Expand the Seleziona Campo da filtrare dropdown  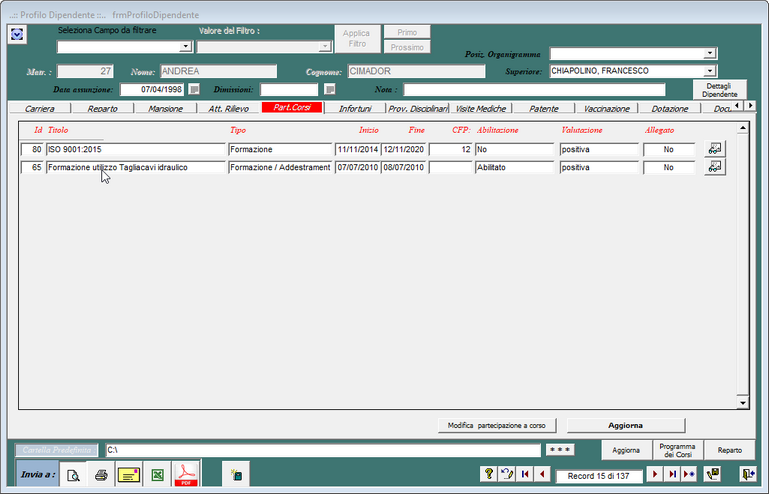(x=185, y=47)
